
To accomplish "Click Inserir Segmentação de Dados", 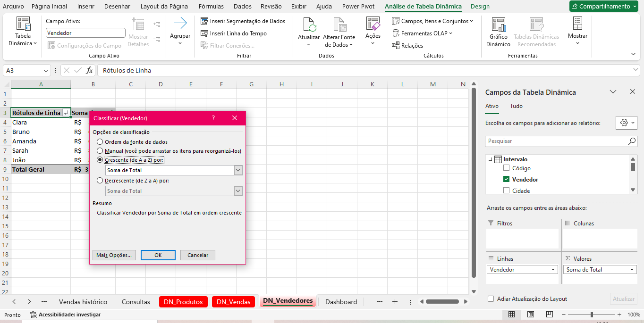I will tap(243, 21).
